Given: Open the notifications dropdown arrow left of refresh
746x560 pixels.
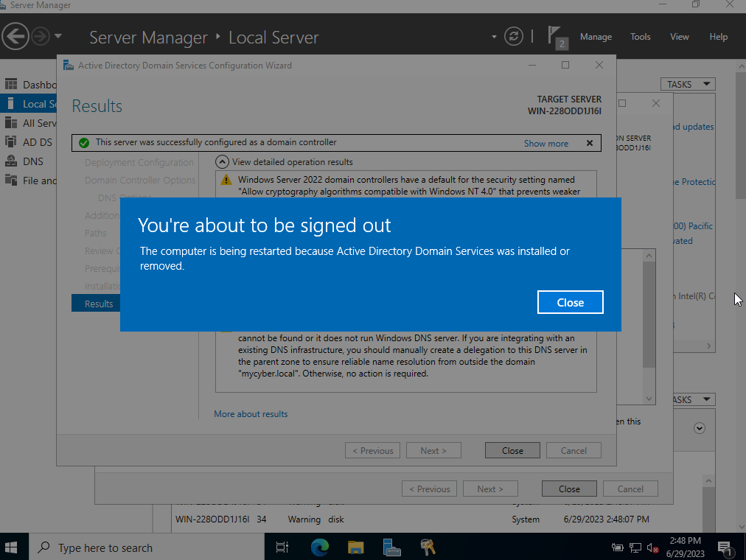Looking at the screenshot, I should [494, 37].
